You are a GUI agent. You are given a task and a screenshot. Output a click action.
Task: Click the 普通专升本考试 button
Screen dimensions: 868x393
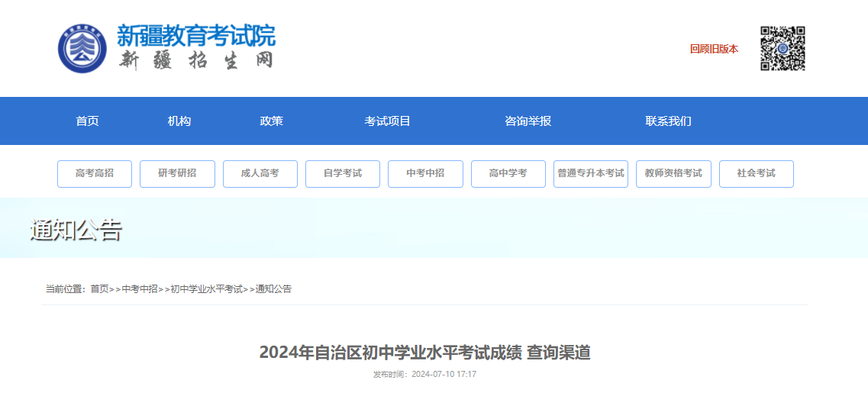[591, 174]
